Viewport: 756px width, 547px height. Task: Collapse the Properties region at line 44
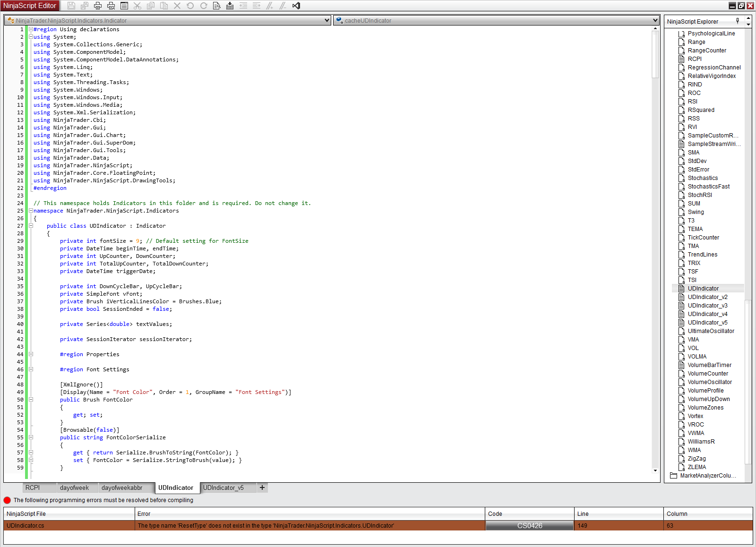click(31, 354)
